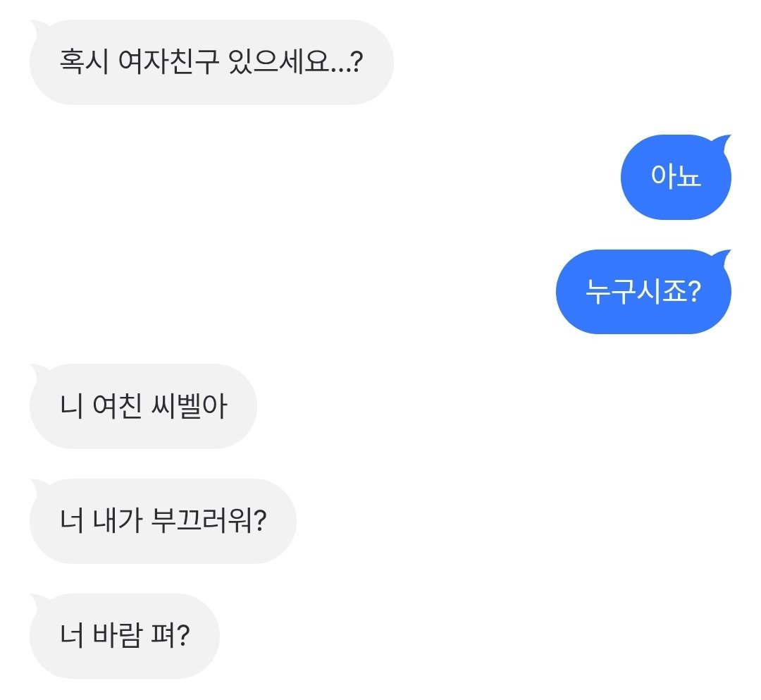Click the word '바람' in last bubble
761x700 pixels.
(117, 635)
